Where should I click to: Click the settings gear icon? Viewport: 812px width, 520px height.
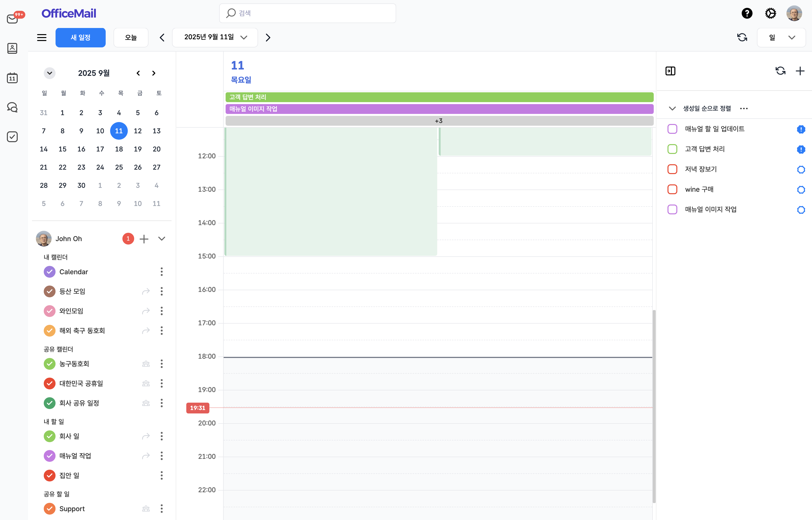(x=770, y=14)
